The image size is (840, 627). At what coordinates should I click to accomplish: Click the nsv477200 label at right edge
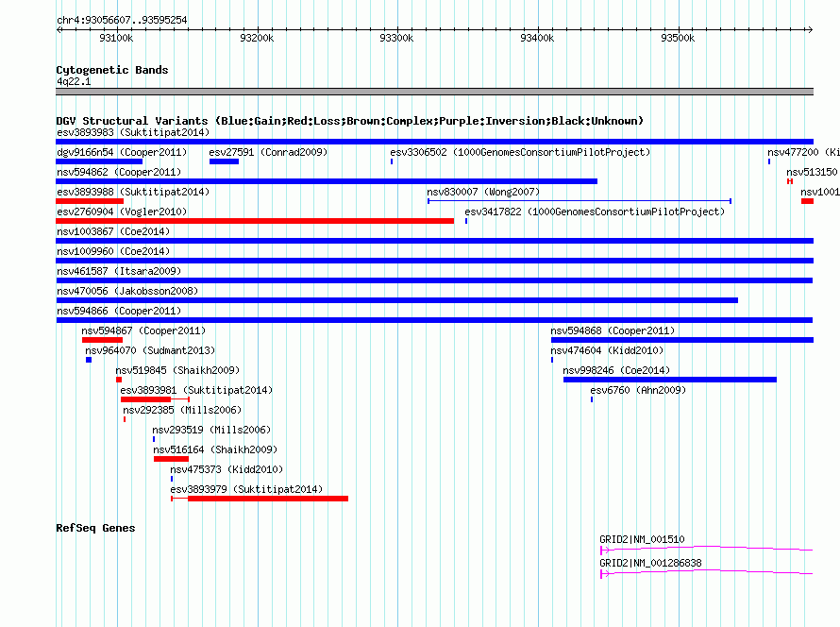(x=802, y=152)
